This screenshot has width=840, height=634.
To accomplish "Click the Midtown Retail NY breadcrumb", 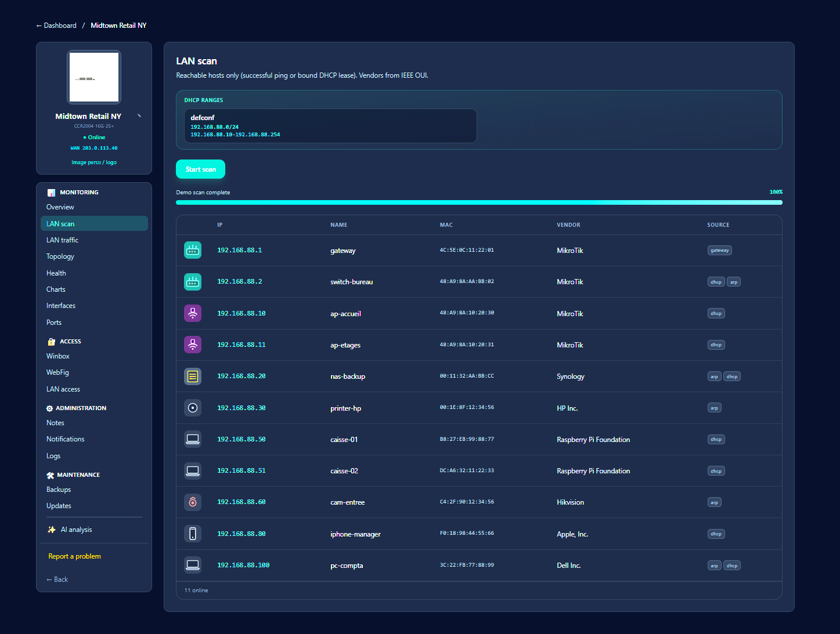I will coord(118,26).
